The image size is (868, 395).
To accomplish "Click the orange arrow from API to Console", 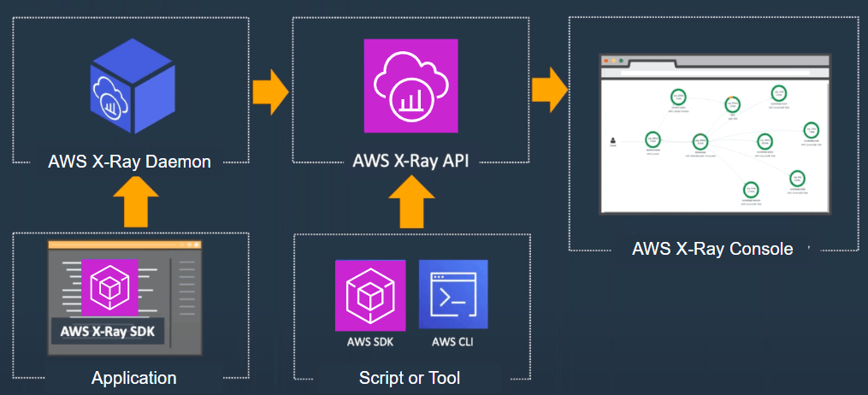I will pyautogui.click(x=549, y=89).
